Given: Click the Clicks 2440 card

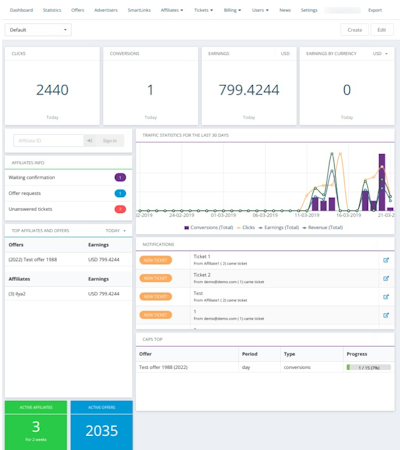Looking at the screenshot, I should tap(52, 86).
